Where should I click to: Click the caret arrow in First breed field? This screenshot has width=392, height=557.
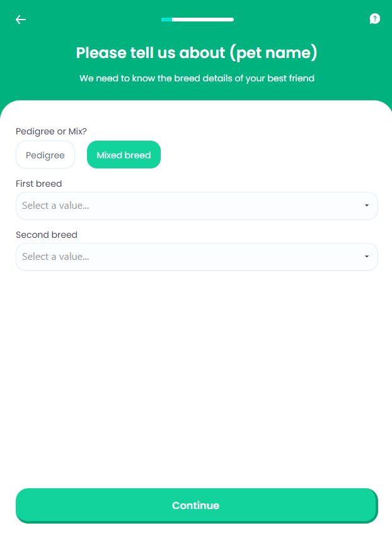pyautogui.click(x=367, y=206)
